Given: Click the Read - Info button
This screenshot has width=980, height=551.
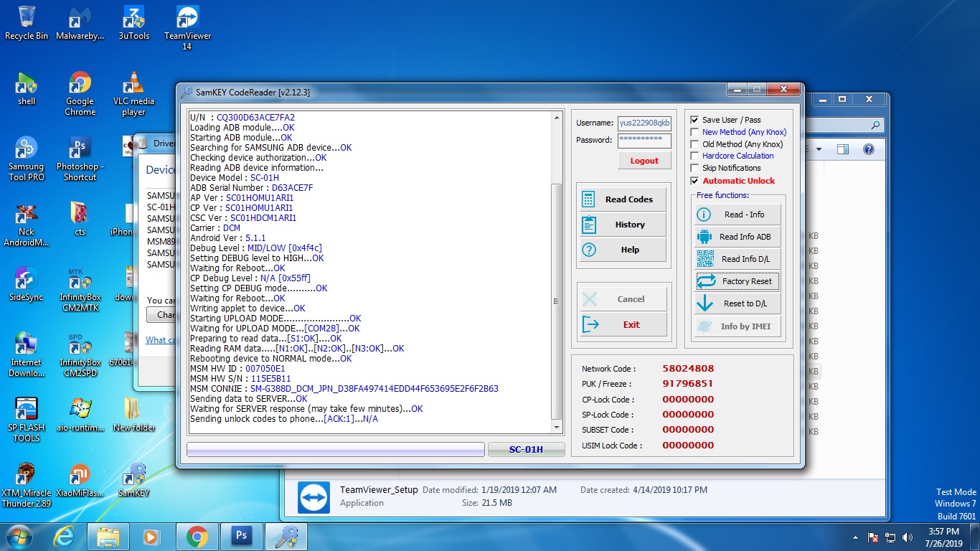Looking at the screenshot, I should click(737, 215).
